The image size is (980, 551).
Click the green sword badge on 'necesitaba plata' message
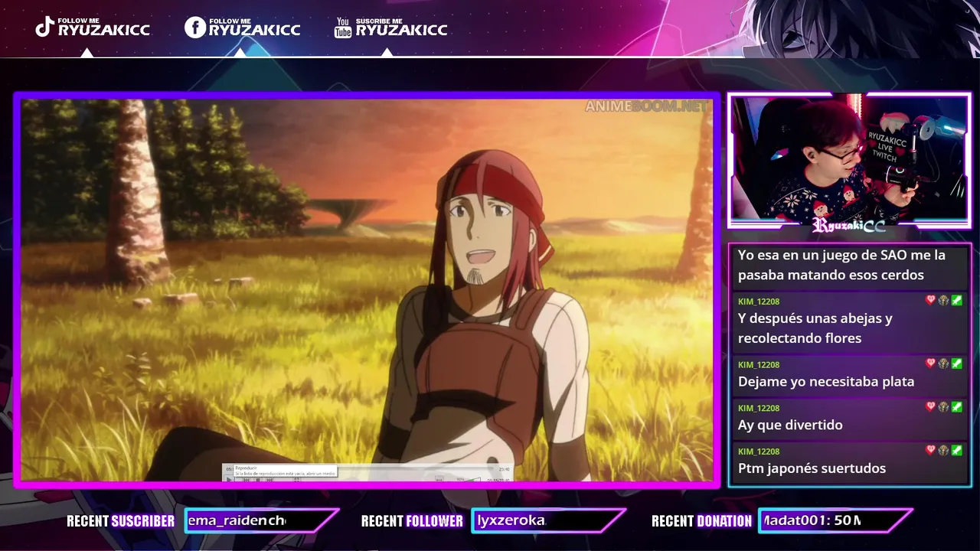point(957,364)
